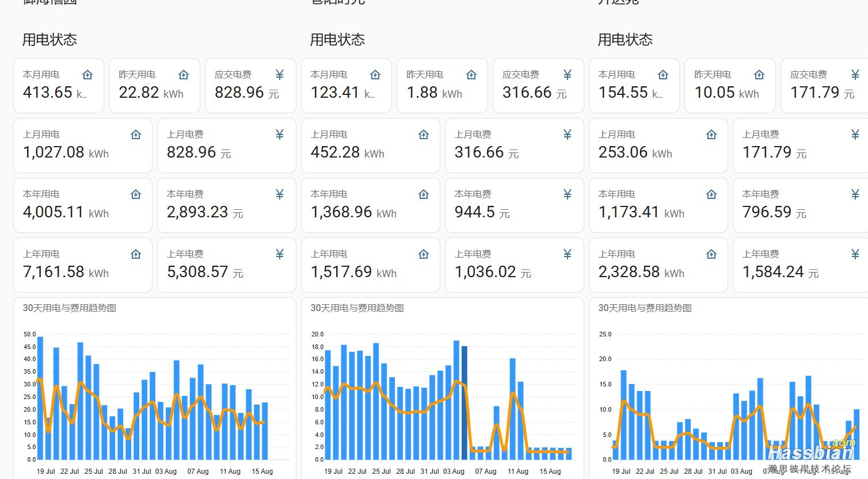Click the home-energy icon on 1,027.08 kWh card
Image resolution: width=868 pixels, height=479 pixels.
coord(136,135)
